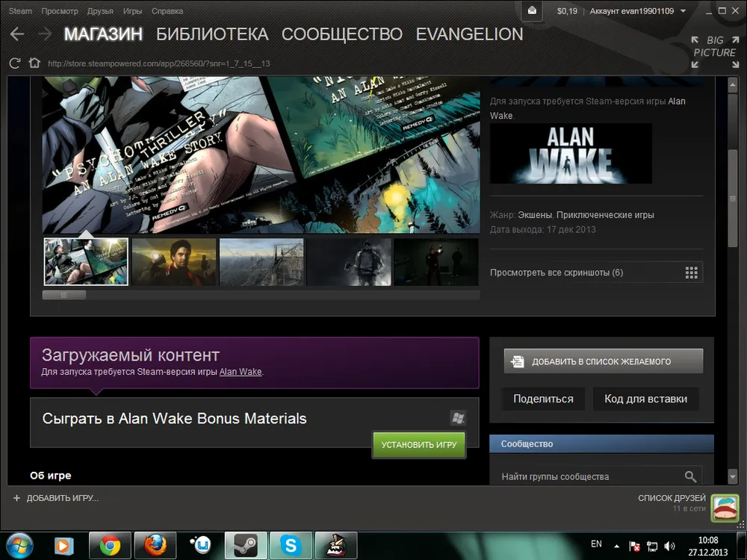
Task: Open the media player taskbar icon
Action: tap(63, 546)
